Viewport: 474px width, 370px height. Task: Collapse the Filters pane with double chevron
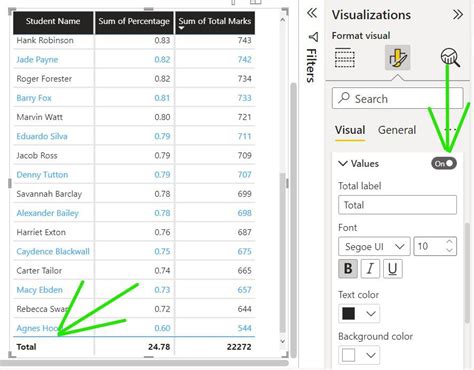(x=312, y=13)
